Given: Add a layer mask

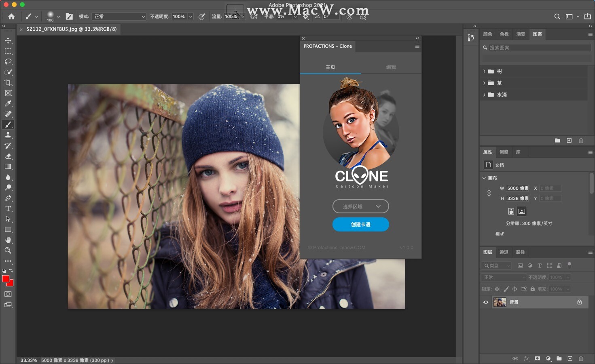Looking at the screenshot, I should point(537,358).
